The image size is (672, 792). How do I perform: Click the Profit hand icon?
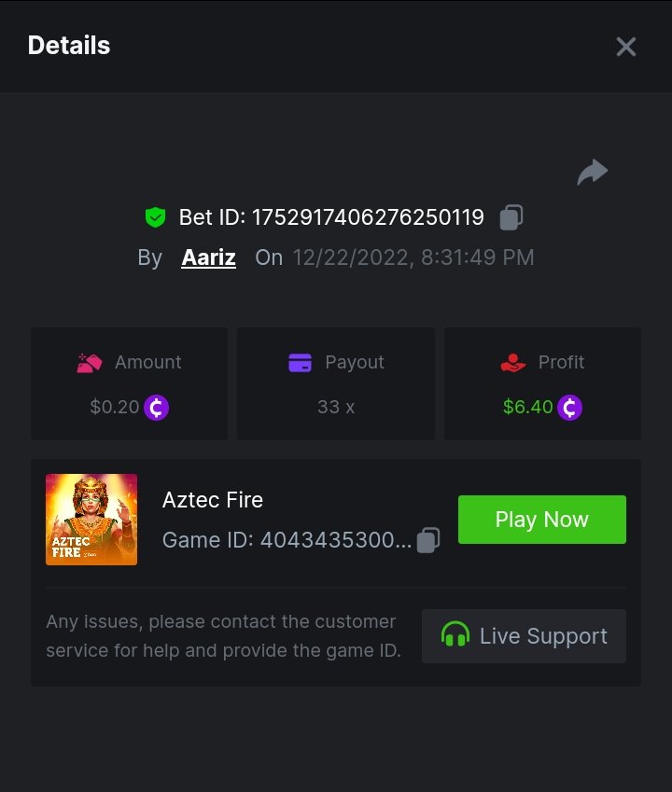(512, 362)
